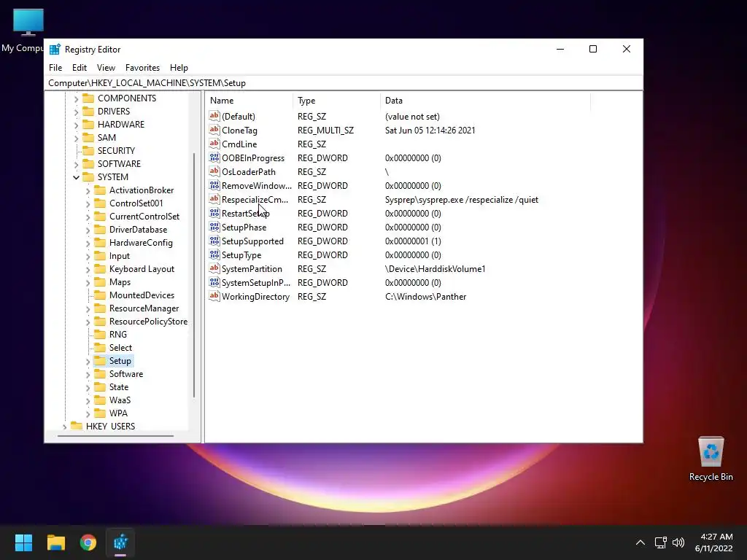Expand the HARDWARE key
The image size is (747, 560).
coord(76,125)
